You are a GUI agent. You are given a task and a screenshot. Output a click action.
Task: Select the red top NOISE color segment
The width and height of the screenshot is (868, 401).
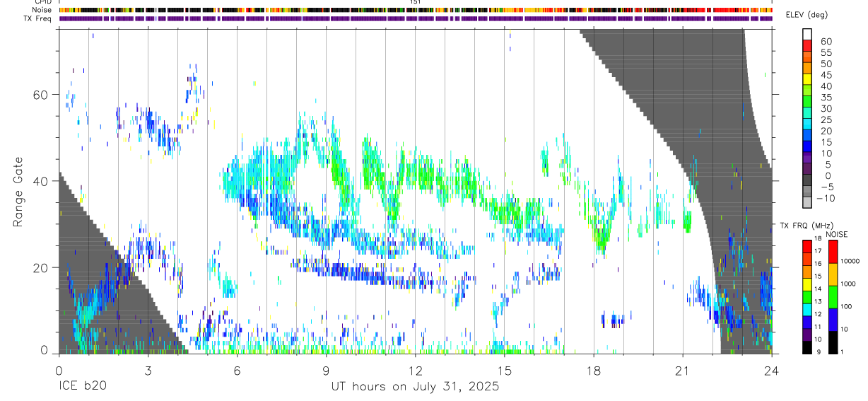click(x=833, y=251)
